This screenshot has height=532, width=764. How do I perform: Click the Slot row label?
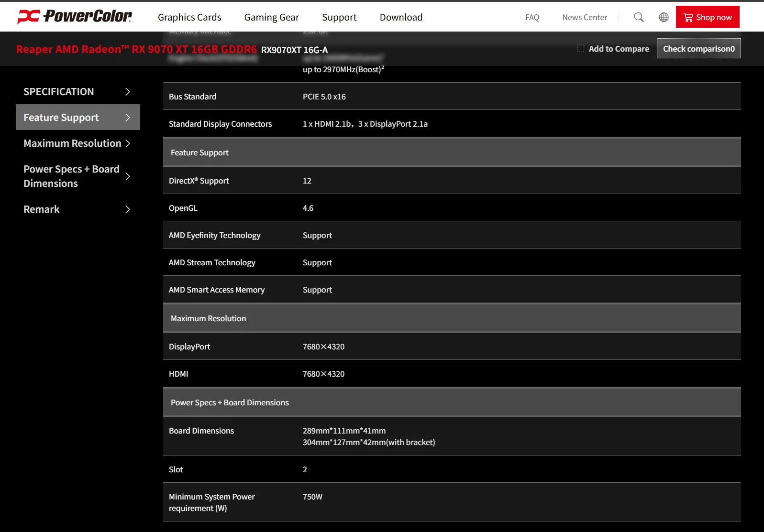(176, 469)
